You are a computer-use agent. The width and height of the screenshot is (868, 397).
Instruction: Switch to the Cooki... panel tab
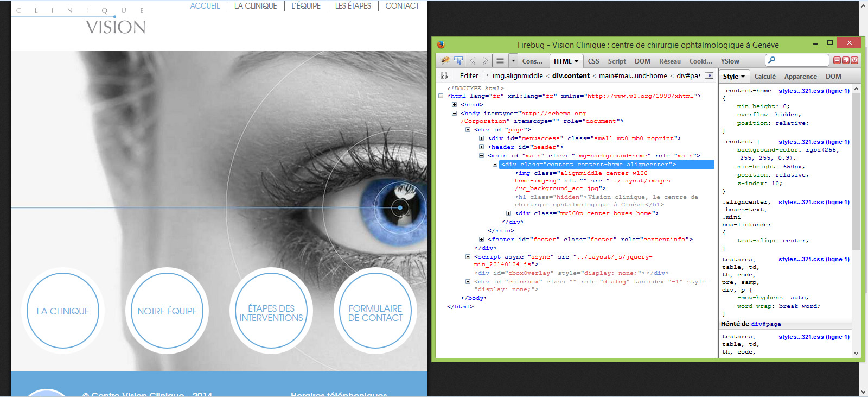tap(701, 61)
